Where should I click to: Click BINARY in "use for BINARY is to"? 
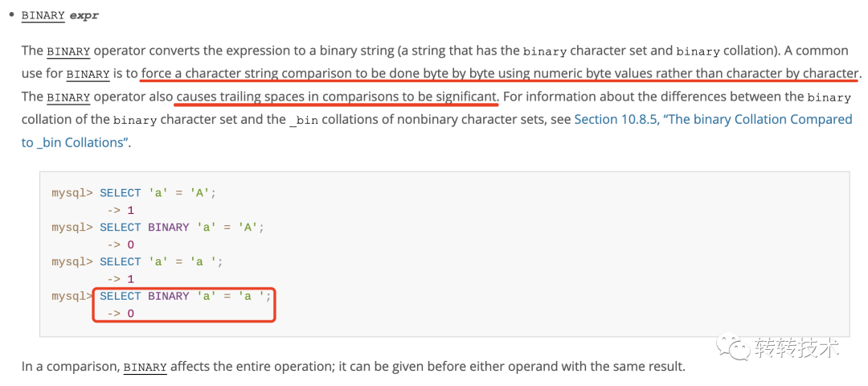pyautogui.click(x=88, y=74)
